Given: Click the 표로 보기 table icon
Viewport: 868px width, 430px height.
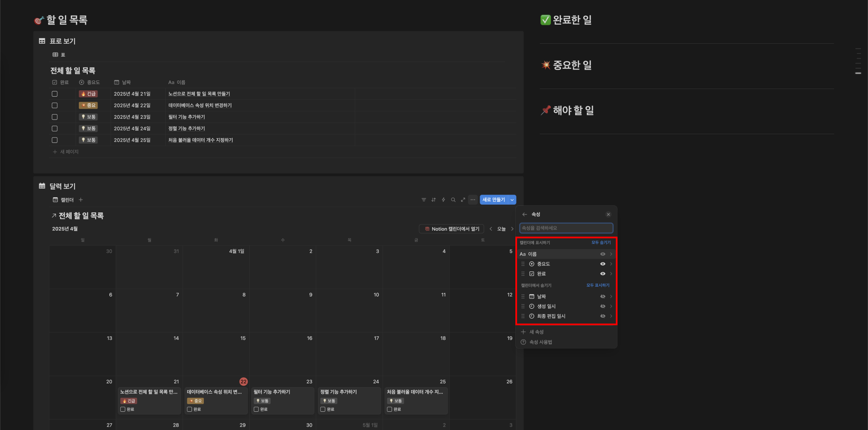Looking at the screenshot, I should pos(42,41).
